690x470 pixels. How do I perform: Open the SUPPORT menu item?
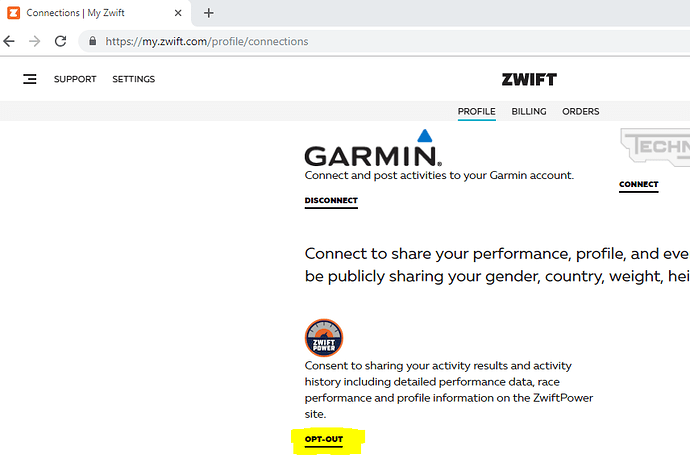tap(75, 79)
